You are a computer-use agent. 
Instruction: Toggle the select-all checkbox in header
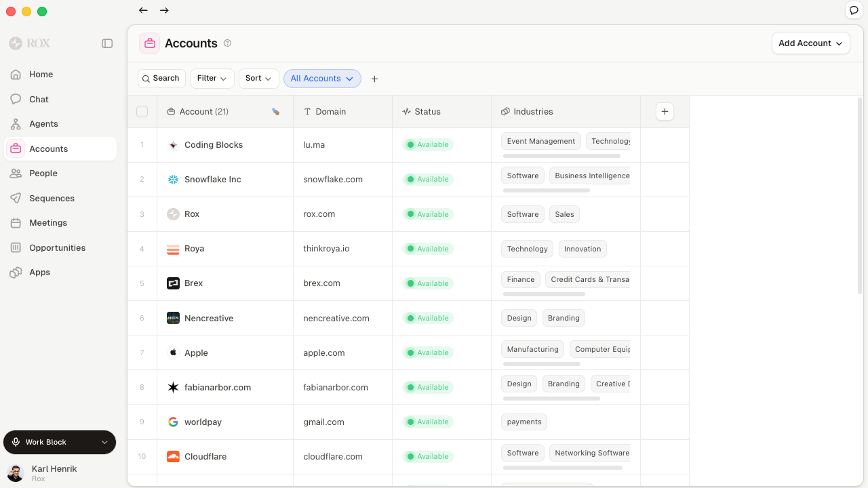click(142, 112)
